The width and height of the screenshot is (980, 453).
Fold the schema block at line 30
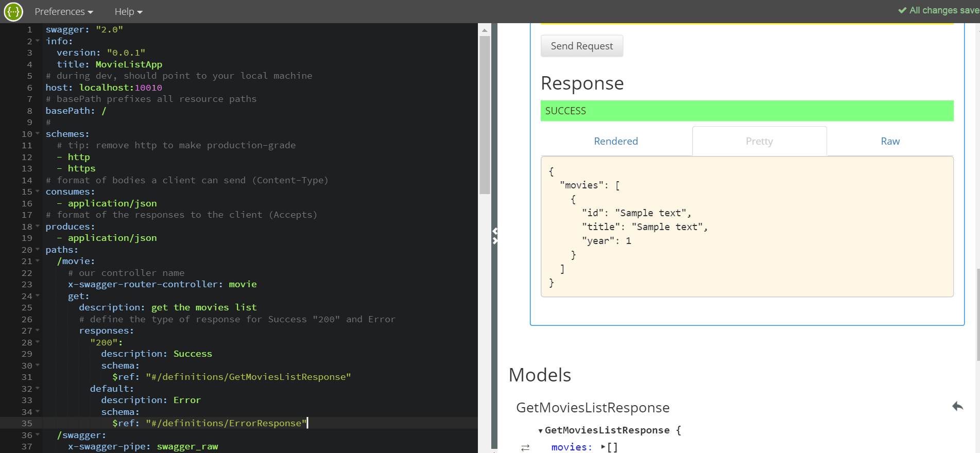pyautogui.click(x=38, y=365)
